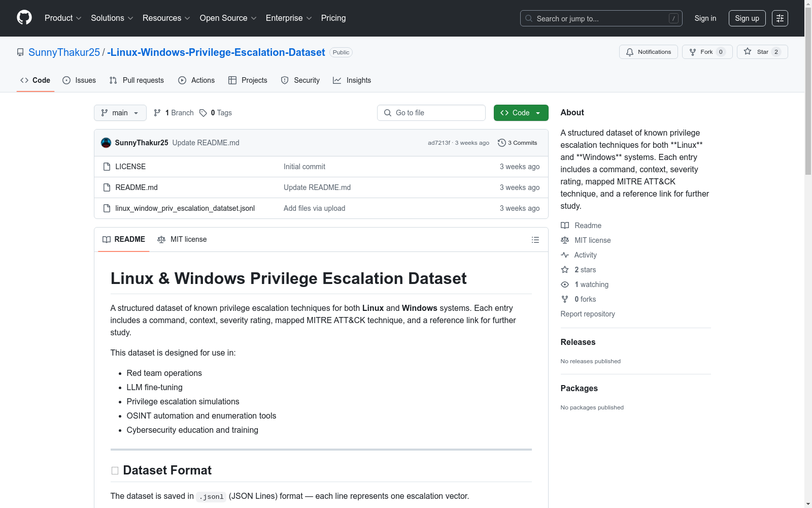Open the main branch selector dropdown

coord(120,113)
